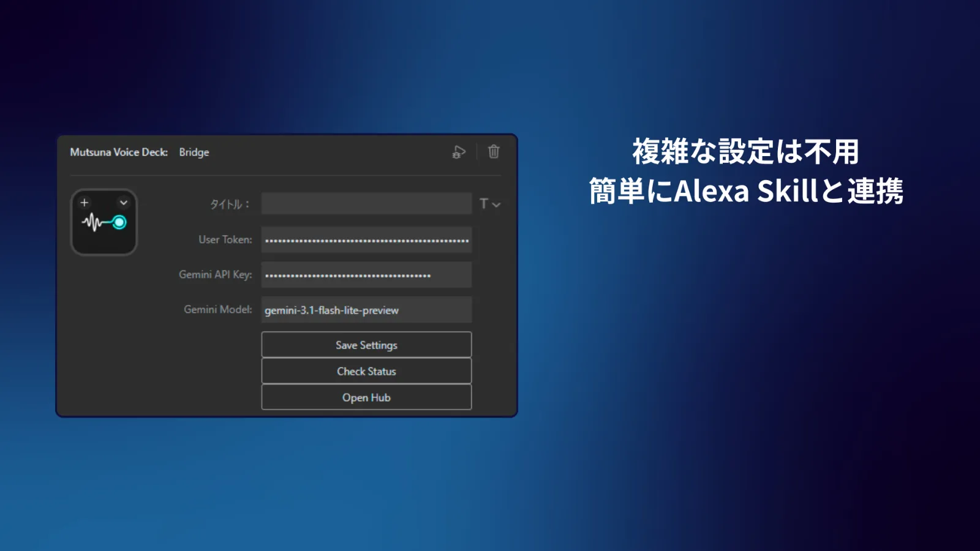
Task: Click the Gemini Model label
Action: (217, 309)
